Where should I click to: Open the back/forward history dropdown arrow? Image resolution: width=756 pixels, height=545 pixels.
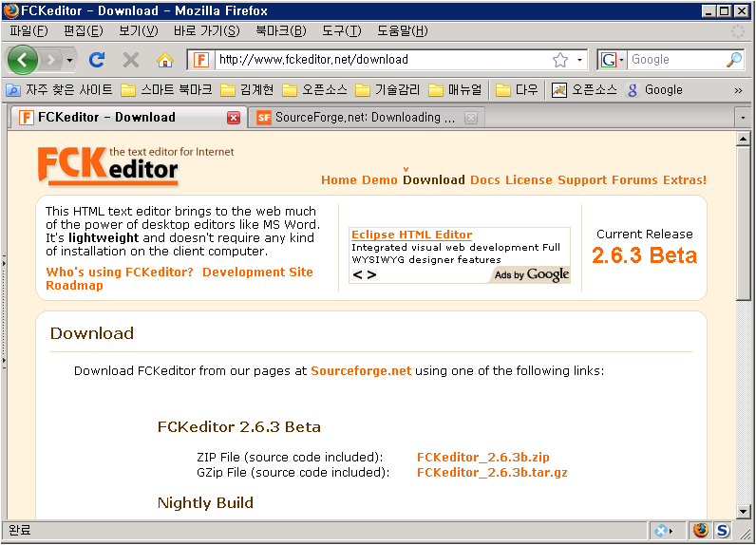click(70, 60)
